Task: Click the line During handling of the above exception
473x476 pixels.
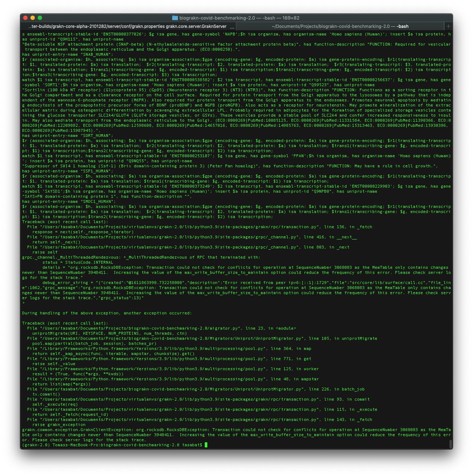Action: point(107,313)
